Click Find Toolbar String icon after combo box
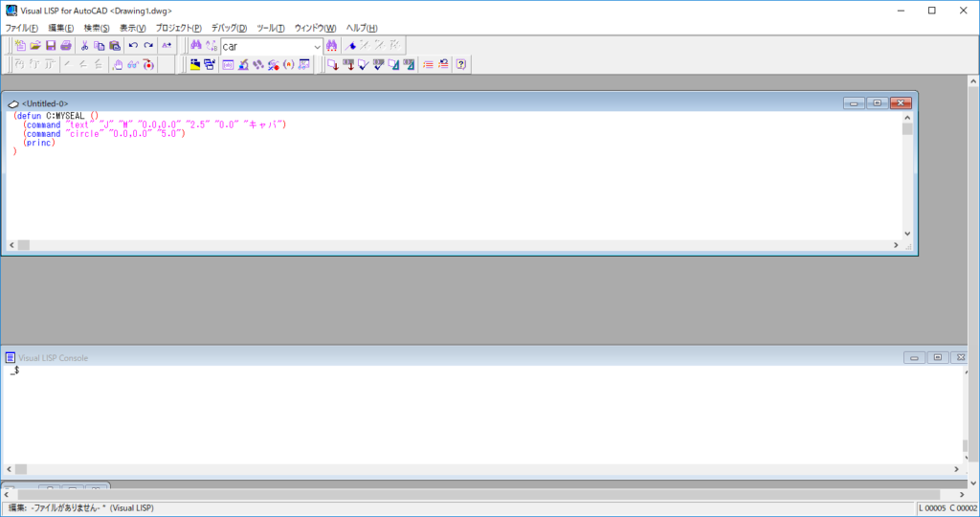 point(332,46)
